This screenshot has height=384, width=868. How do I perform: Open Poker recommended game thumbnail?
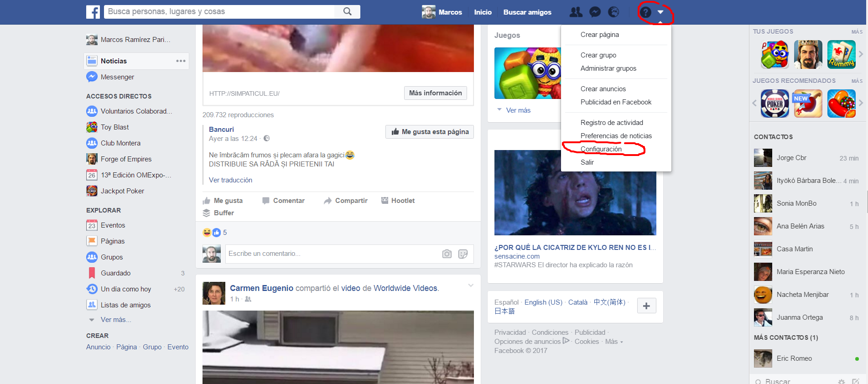[x=774, y=104]
